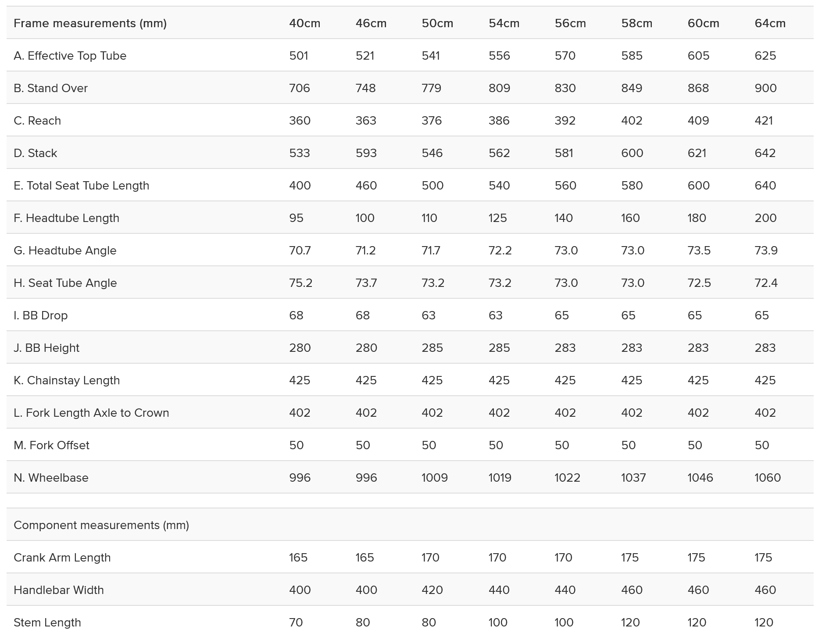Select the Stand Over value 900
Screen dimensions: 815x644
(x=765, y=88)
